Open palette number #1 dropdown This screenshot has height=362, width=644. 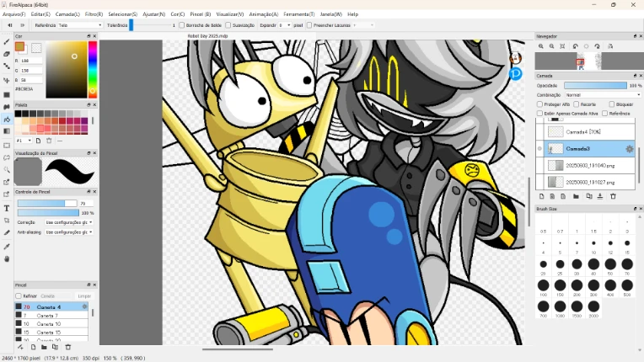(24, 141)
